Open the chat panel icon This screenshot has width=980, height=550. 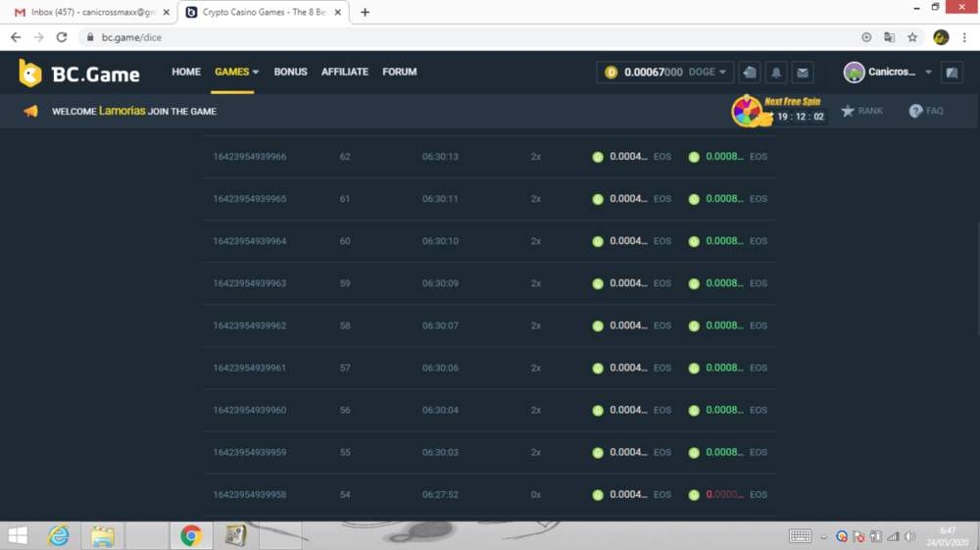point(951,73)
